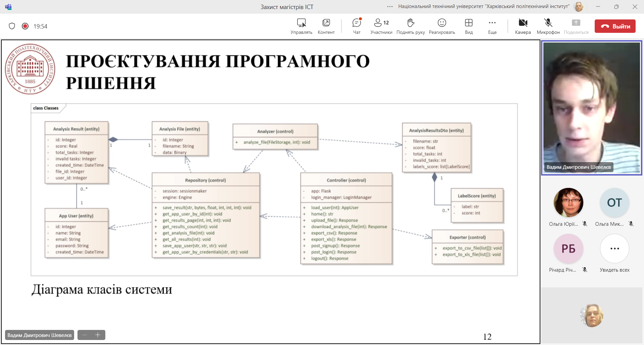
Task: Open the Manage (Управлять) screen options
Action: pos(301,26)
